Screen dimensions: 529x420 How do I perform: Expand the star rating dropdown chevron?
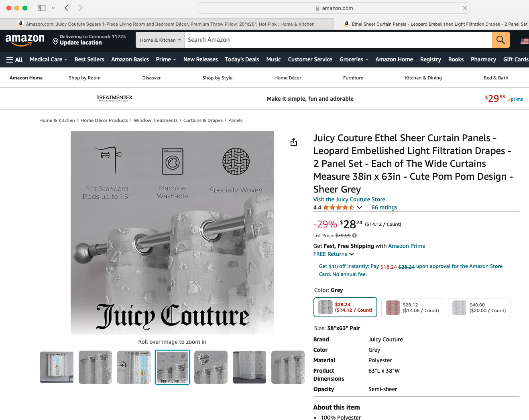pyautogui.click(x=360, y=207)
